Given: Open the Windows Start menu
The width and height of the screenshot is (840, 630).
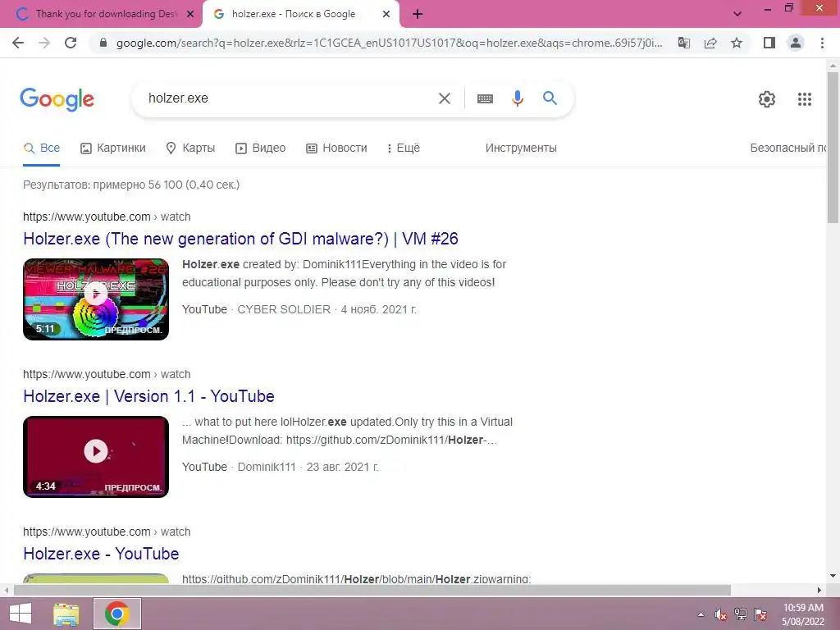Looking at the screenshot, I should (21, 614).
